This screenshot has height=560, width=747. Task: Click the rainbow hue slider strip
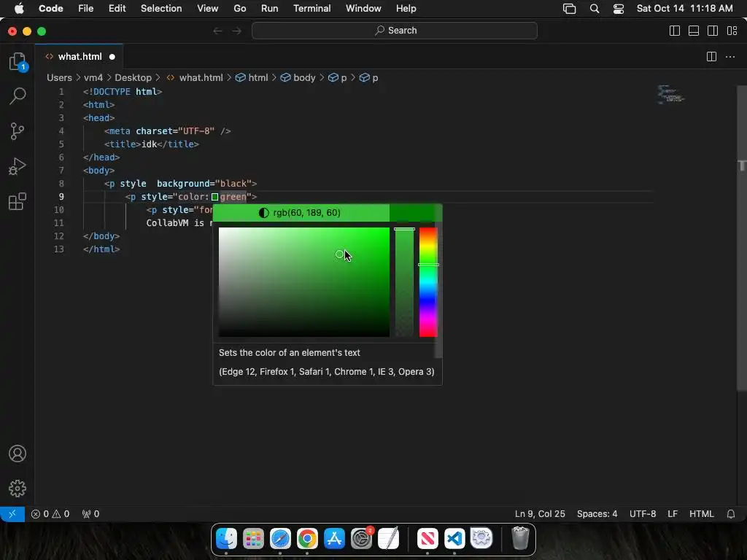[428, 282]
